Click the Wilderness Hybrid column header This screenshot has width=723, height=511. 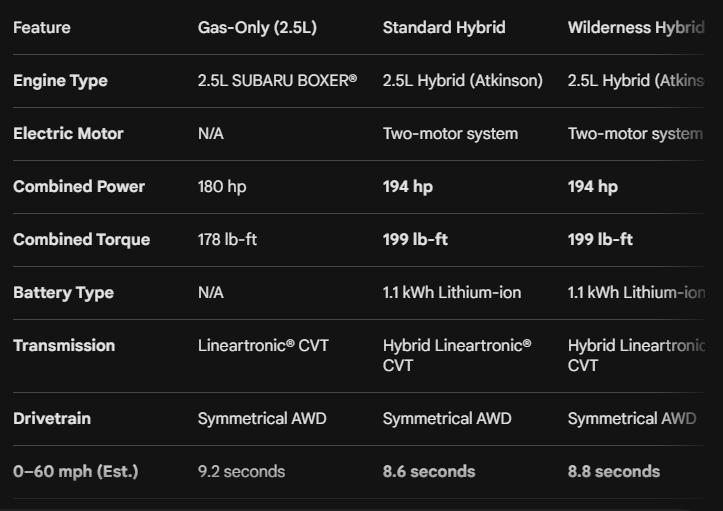[636, 28]
